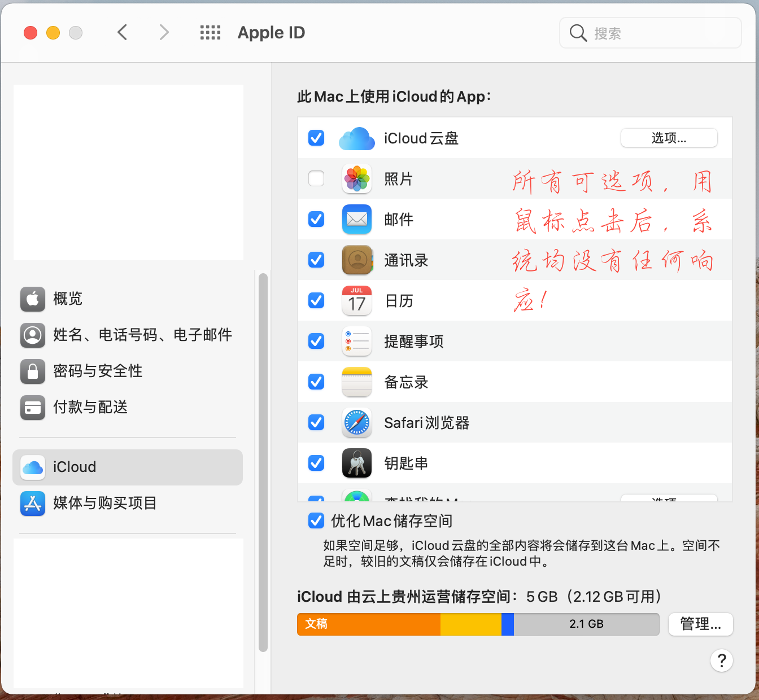
Task: Click the Safari compass icon
Action: (357, 423)
